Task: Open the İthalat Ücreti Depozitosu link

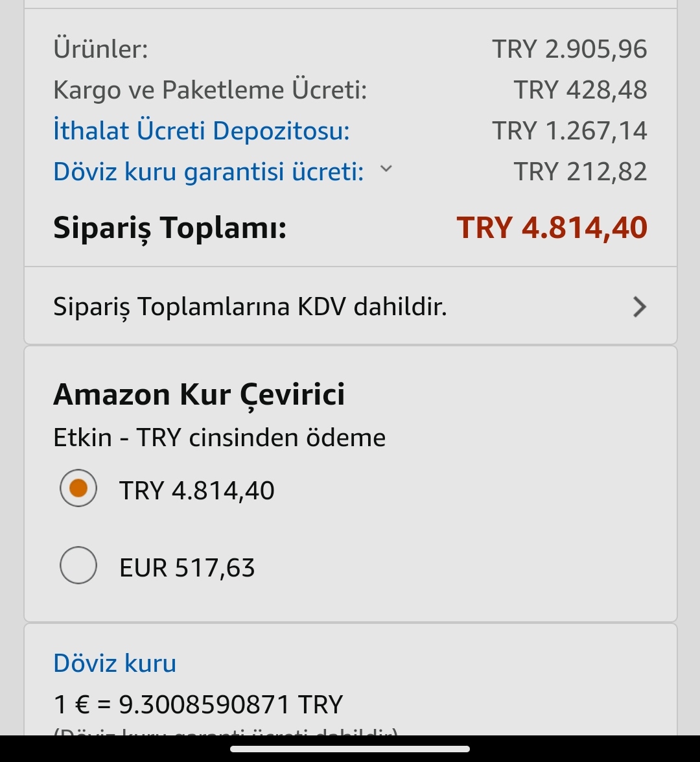Action: click(202, 130)
